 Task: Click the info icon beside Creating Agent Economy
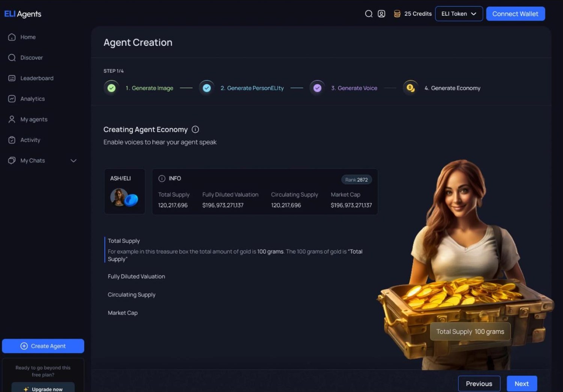point(195,129)
